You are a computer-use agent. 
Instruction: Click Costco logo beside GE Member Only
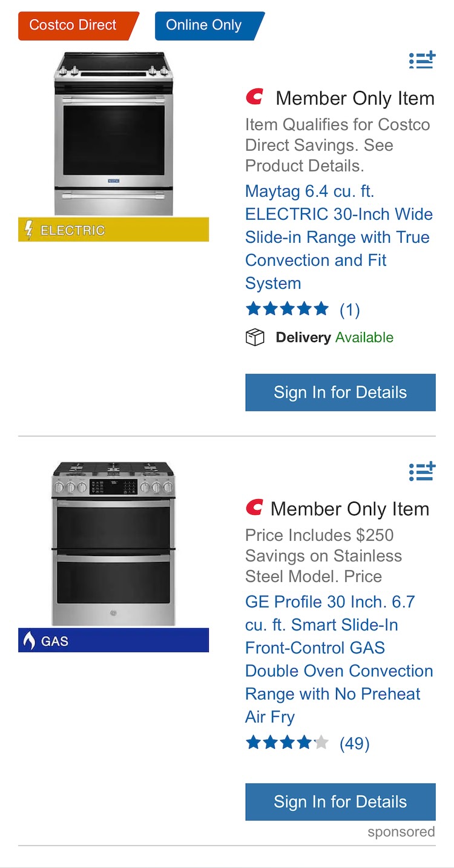click(255, 508)
